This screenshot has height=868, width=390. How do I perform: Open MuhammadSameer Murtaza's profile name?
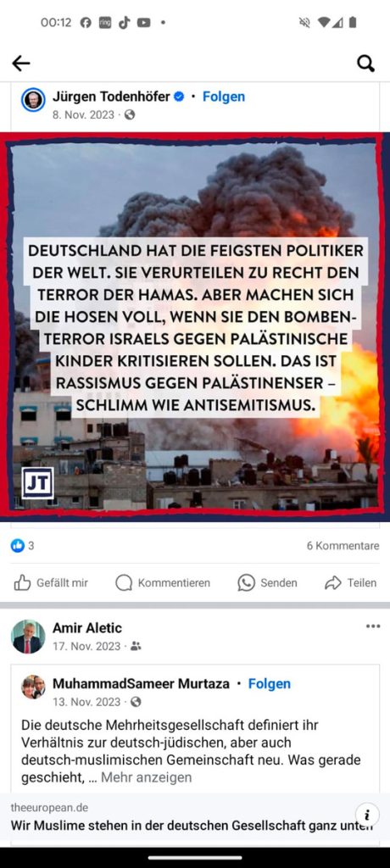(x=141, y=684)
